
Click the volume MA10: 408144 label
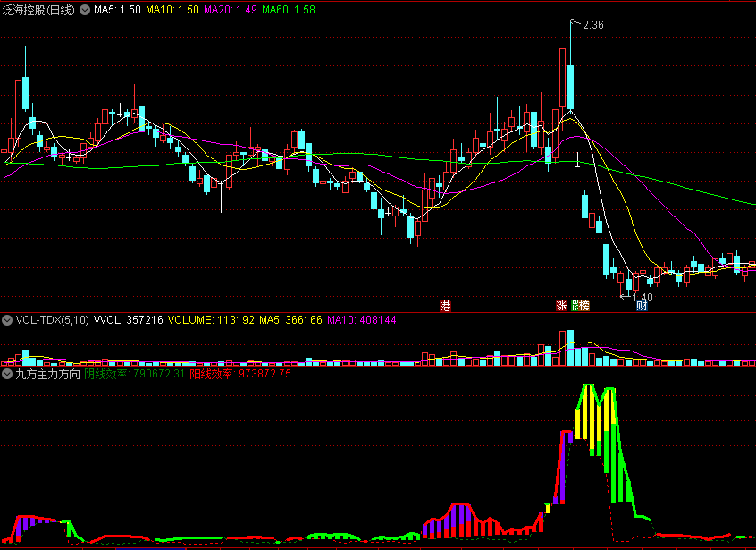[362, 320]
